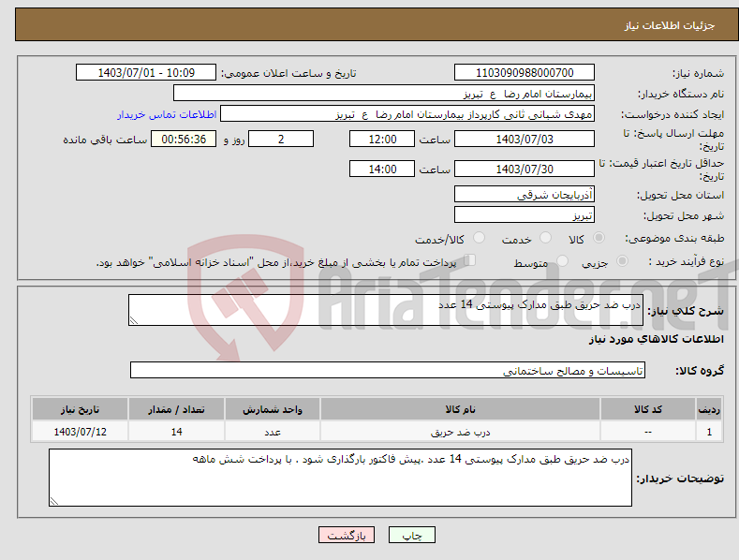The width and height of the screenshot is (739, 560).
Task: Click the واحد شمارش column header
Action: [273, 409]
